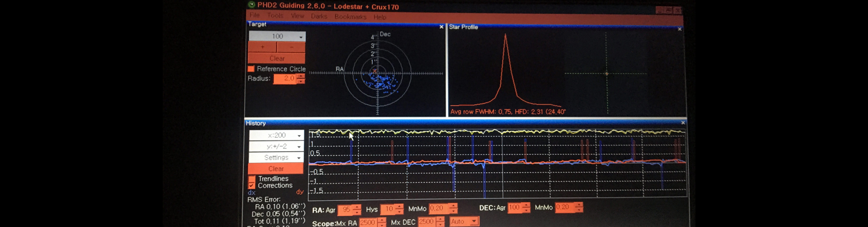Enable the Reference Circle checkbox

(x=251, y=69)
